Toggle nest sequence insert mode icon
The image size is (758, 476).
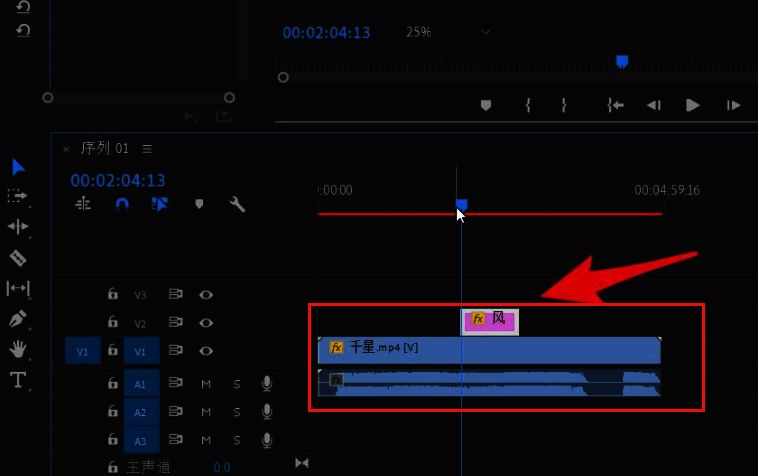pyautogui.click(x=83, y=204)
